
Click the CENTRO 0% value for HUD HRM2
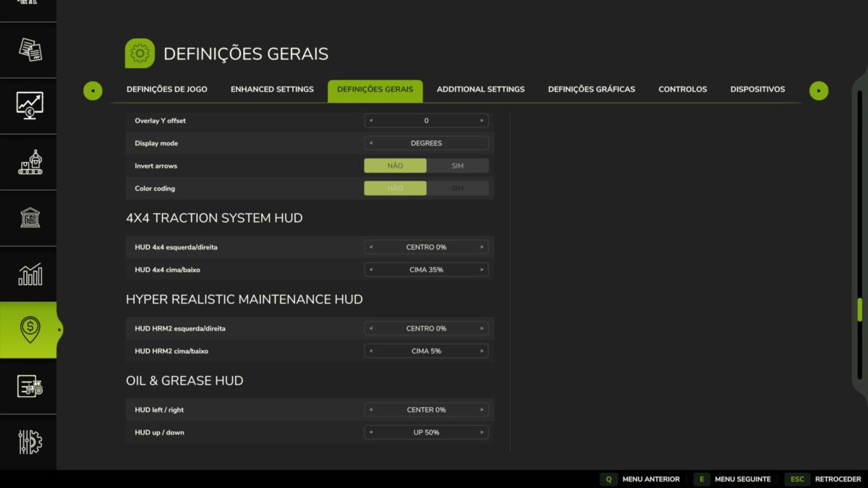[x=426, y=328]
